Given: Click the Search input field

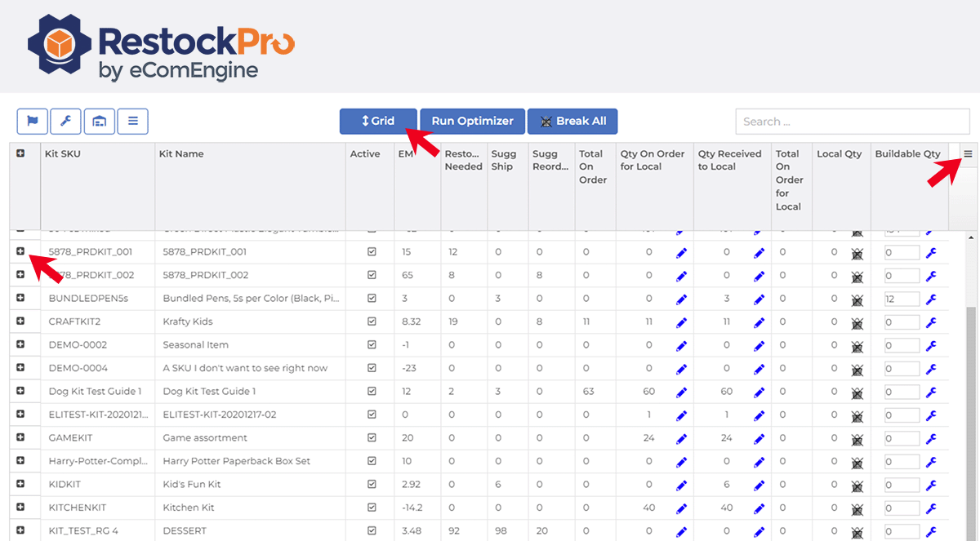Looking at the screenshot, I should 852,122.
